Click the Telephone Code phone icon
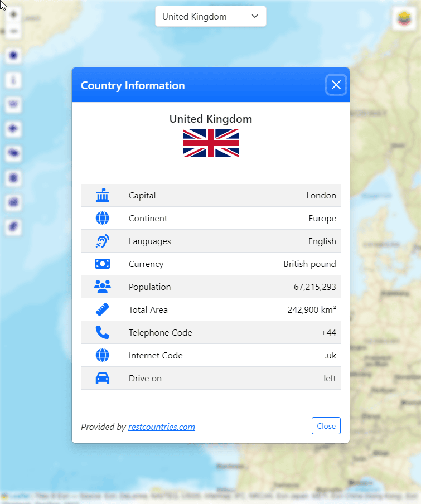The height and width of the screenshot is (504, 421). coord(103,332)
